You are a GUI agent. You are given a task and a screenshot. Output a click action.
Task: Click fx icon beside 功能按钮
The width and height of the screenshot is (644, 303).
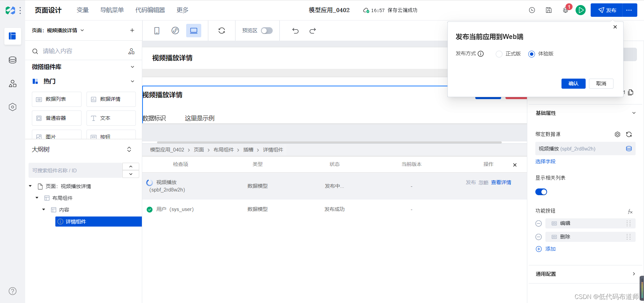click(630, 211)
